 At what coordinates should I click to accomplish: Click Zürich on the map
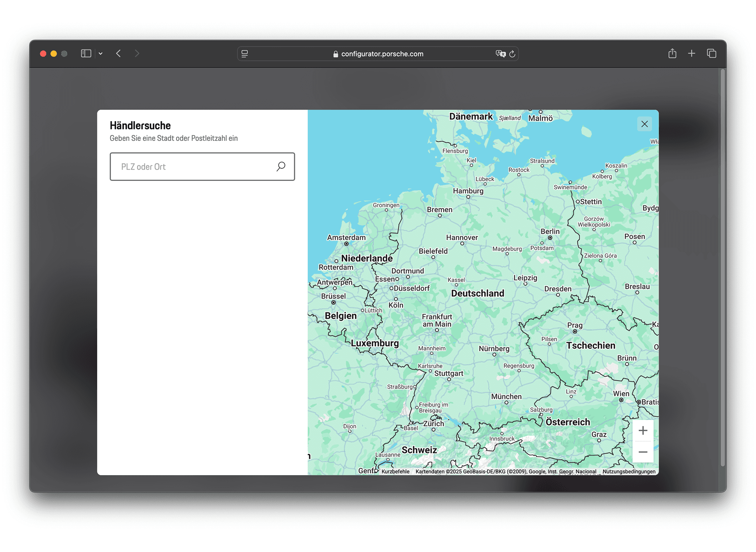[433, 424]
